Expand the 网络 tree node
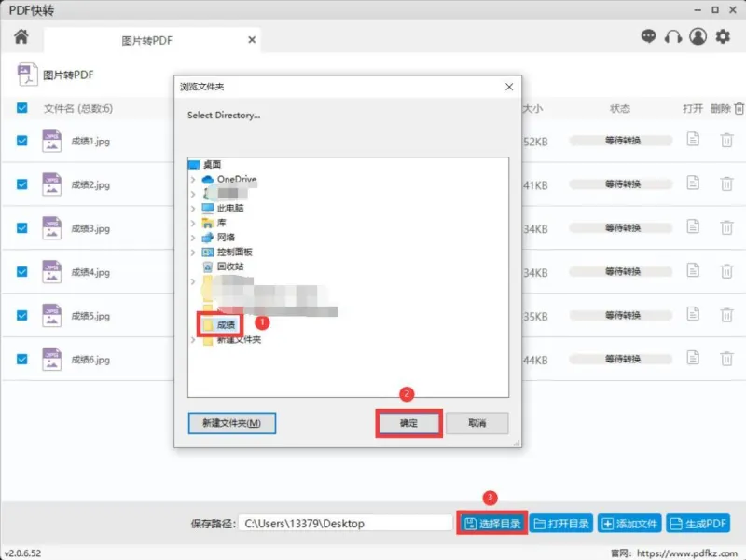 (x=193, y=238)
